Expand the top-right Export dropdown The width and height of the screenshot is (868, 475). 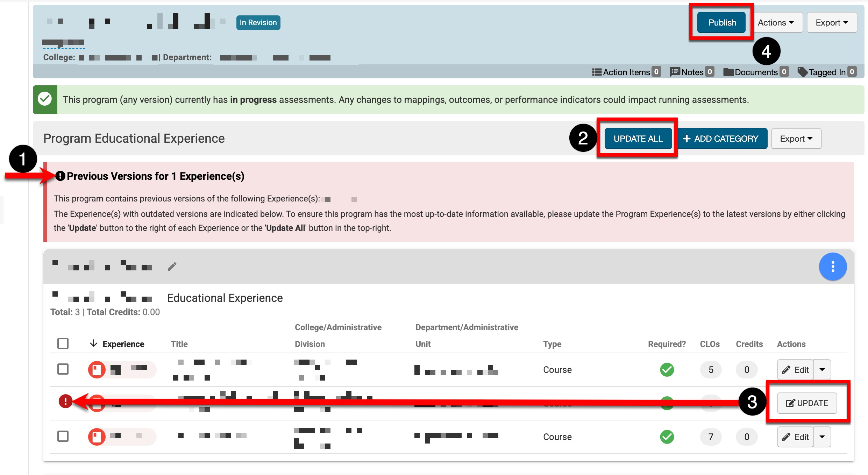(x=832, y=23)
